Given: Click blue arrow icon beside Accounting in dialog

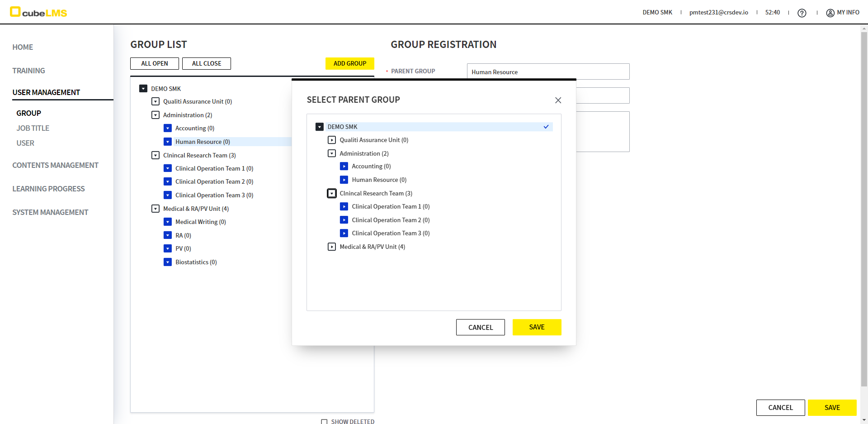Looking at the screenshot, I should click(x=344, y=167).
